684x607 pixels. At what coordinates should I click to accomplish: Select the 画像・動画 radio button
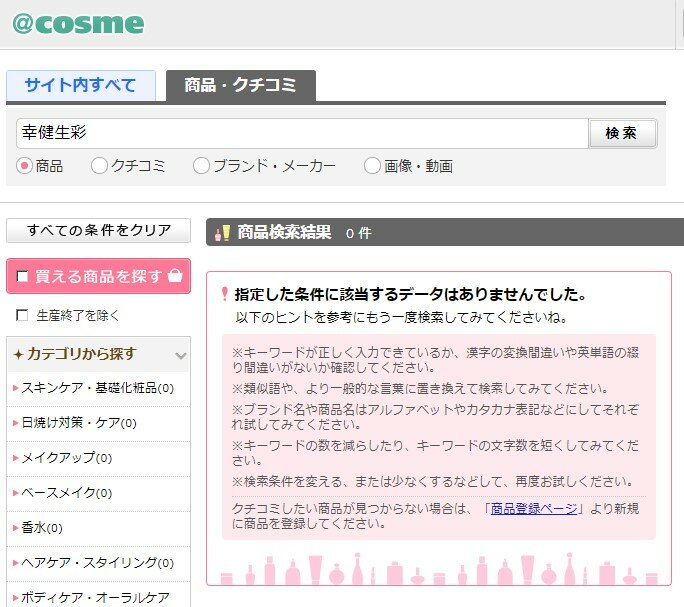[372, 166]
